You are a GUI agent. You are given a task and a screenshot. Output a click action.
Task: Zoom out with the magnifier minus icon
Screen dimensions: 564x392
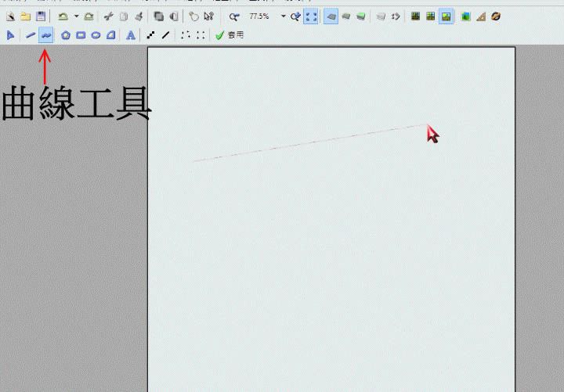coord(234,16)
